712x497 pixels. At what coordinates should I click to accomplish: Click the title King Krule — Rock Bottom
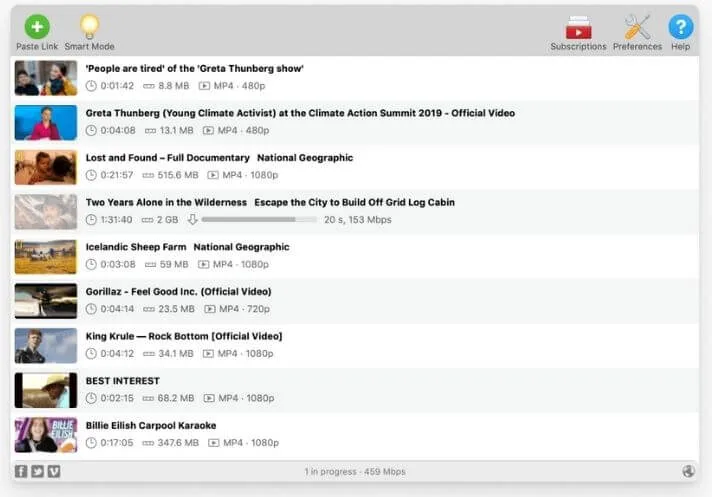tap(184, 336)
